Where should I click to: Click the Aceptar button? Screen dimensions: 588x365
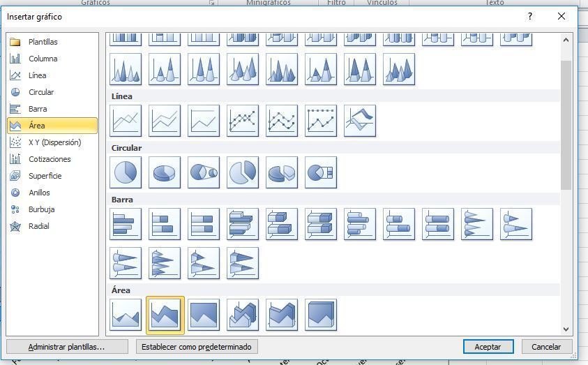tap(488, 347)
